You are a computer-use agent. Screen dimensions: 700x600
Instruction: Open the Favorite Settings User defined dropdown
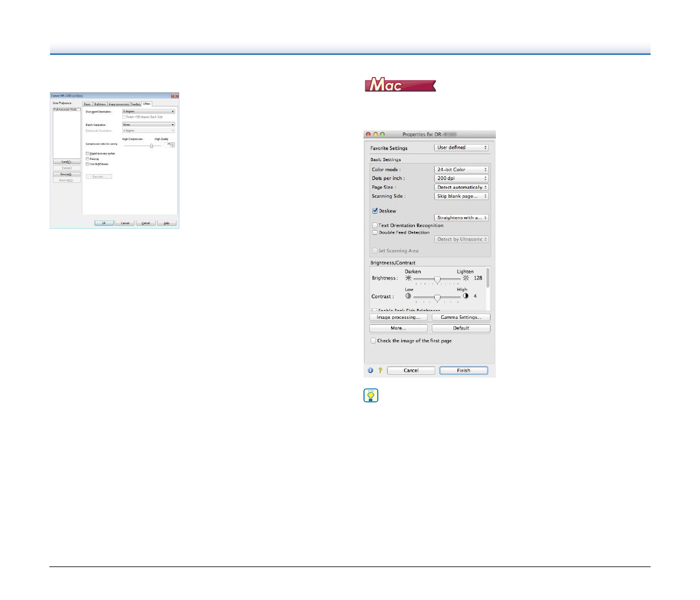pyautogui.click(x=461, y=148)
